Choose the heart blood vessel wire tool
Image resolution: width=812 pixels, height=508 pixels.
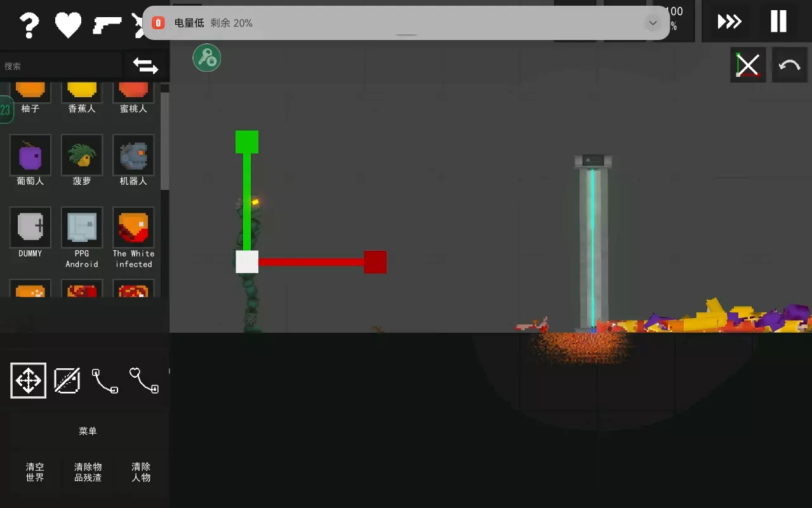[144, 380]
